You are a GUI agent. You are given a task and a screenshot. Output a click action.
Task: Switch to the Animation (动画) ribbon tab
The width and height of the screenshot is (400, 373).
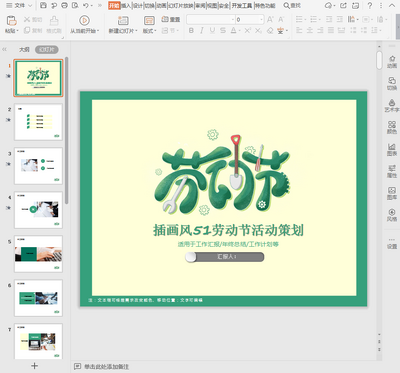click(x=161, y=6)
